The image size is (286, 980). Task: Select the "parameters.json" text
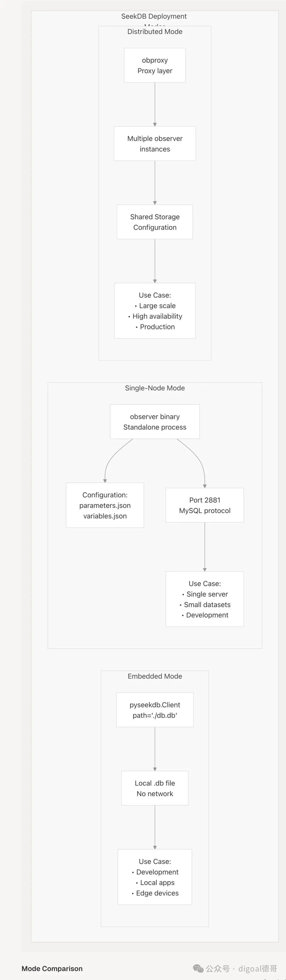pyautogui.click(x=105, y=505)
